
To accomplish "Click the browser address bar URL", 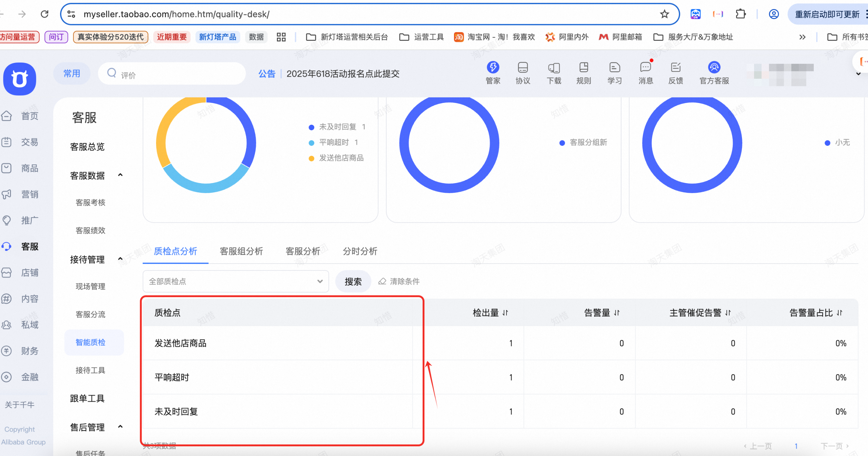I will 176,14.
